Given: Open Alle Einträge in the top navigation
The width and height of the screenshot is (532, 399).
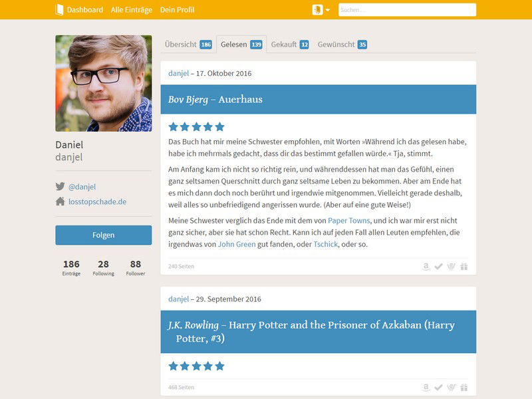Looking at the screenshot, I should click(x=132, y=10).
